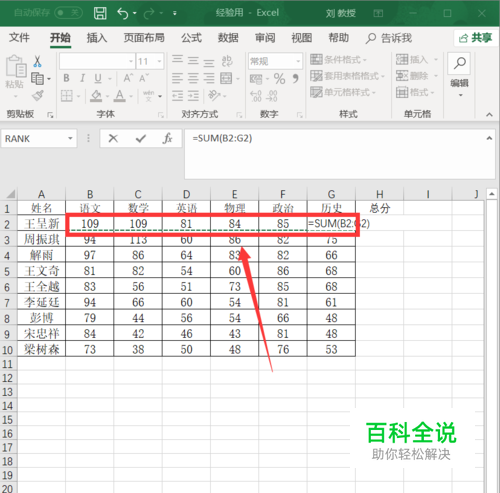The height and width of the screenshot is (493, 500).
Task: Open the Quick Access Toolbar customize dropdown
Action: [x=175, y=13]
